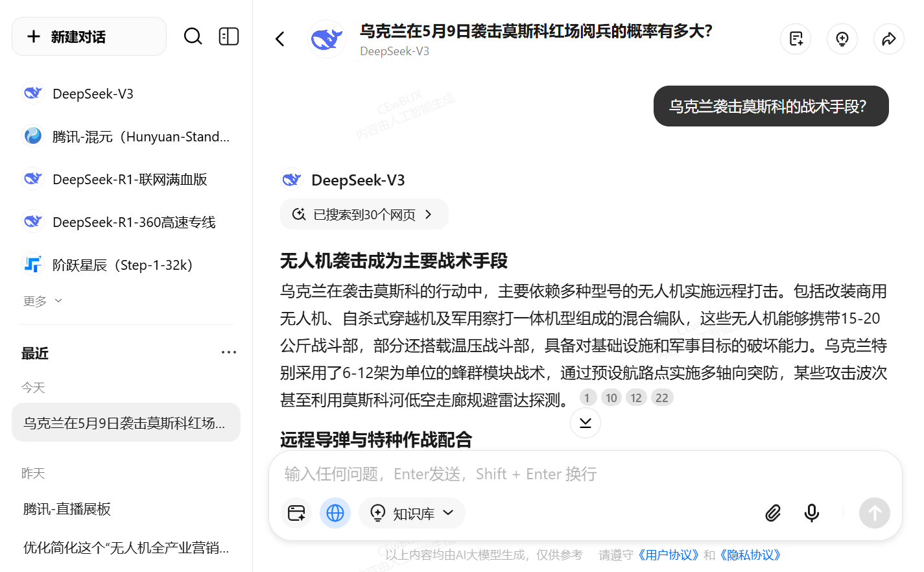Open yesterday's chat 腾讯-直播展板

126,509
